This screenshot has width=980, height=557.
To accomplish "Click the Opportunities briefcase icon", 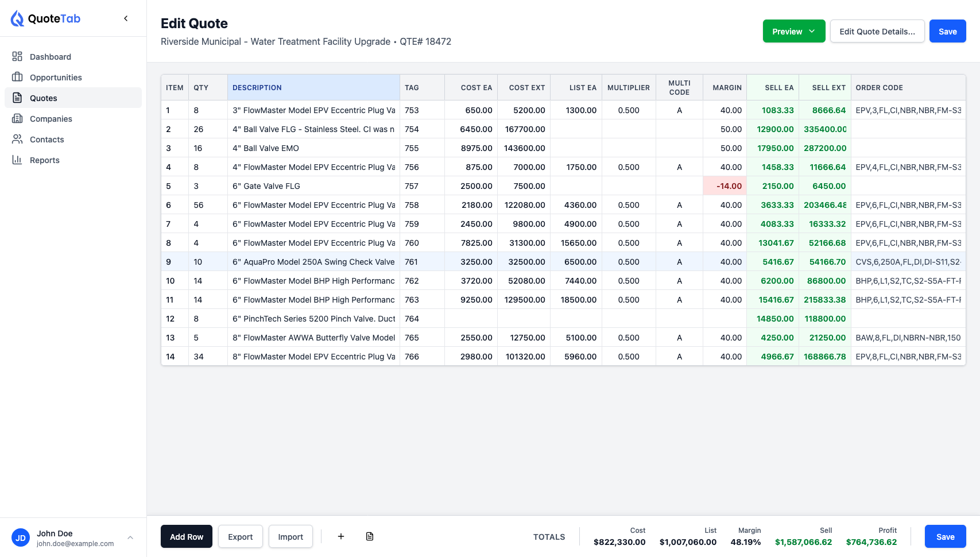I will pos(17,77).
